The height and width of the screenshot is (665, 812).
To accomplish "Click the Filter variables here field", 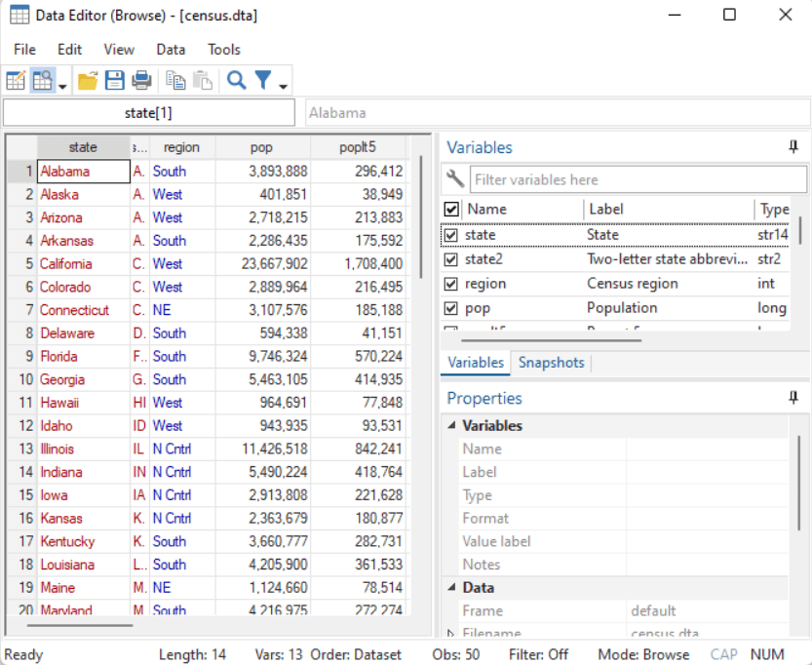I will coord(638,179).
